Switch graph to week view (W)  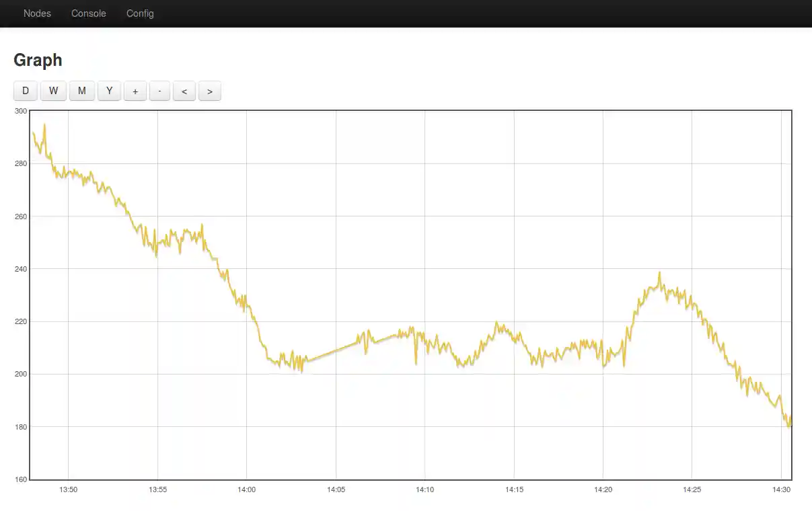[53, 91]
